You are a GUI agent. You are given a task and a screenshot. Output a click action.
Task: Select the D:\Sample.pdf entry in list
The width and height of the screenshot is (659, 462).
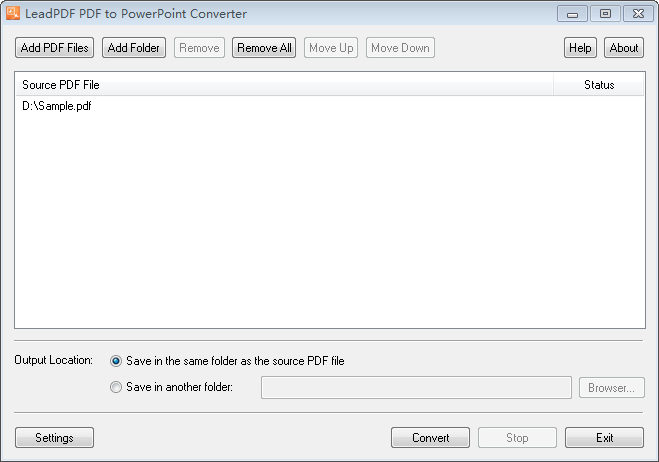57,105
